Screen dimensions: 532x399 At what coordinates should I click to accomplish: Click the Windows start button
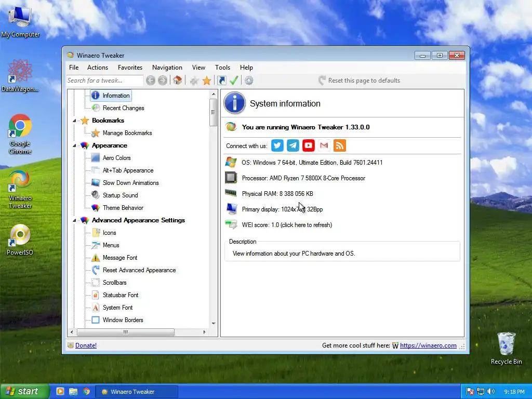click(24, 392)
